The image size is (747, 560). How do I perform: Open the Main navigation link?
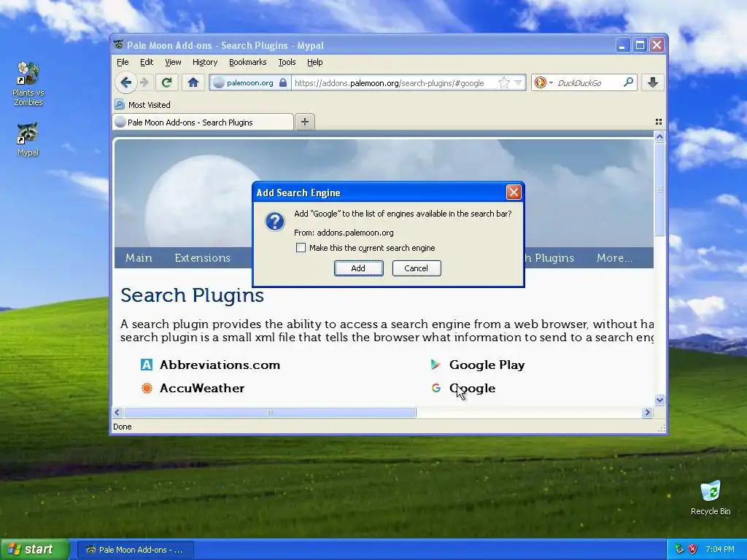click(x=139, y=257)
